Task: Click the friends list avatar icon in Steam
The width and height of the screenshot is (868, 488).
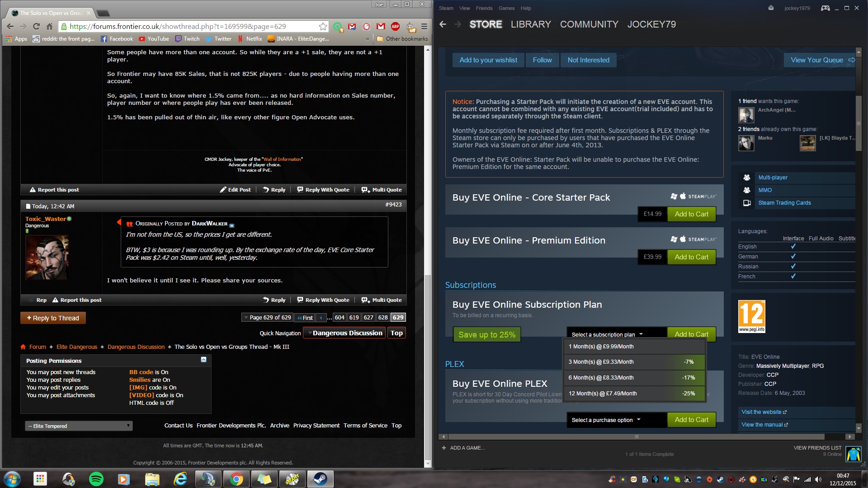Action: [854, 454]
